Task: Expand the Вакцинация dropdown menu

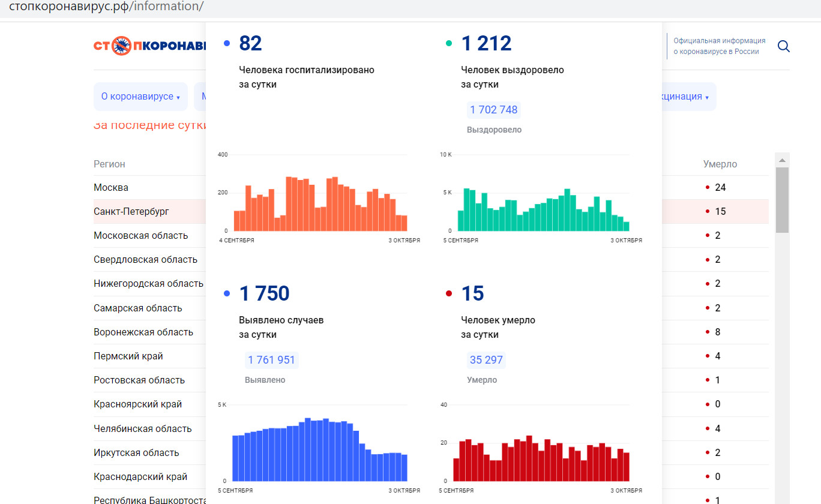Action: [x=687, y=97]
